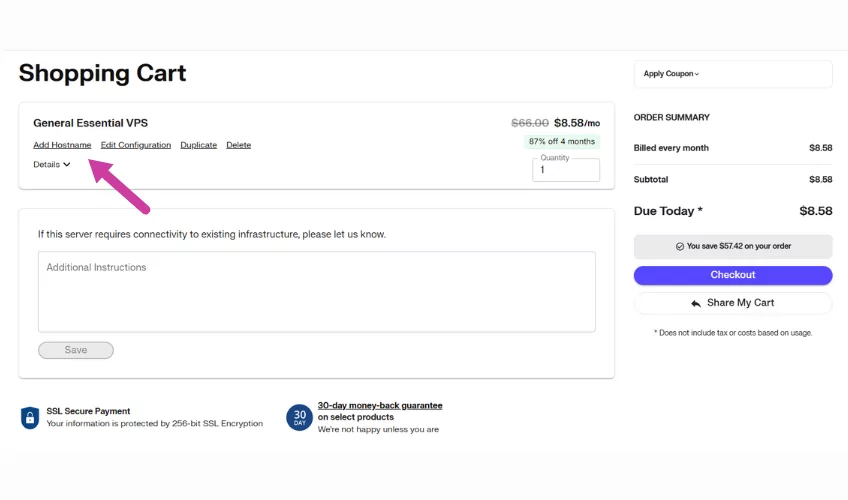Select the ORDER SUMMARY heading

pyautogui.click(x=671, y=117)
